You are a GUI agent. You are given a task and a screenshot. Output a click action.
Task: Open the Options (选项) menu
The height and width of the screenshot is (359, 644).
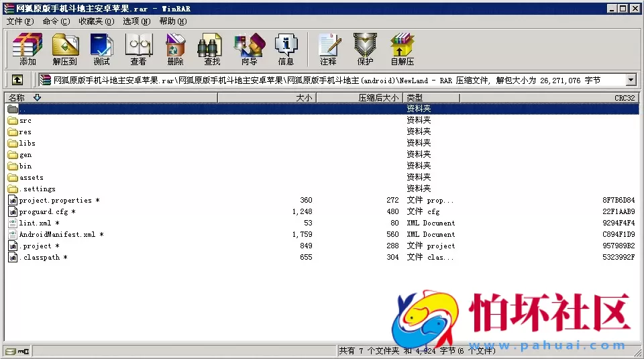coord(136,21)
